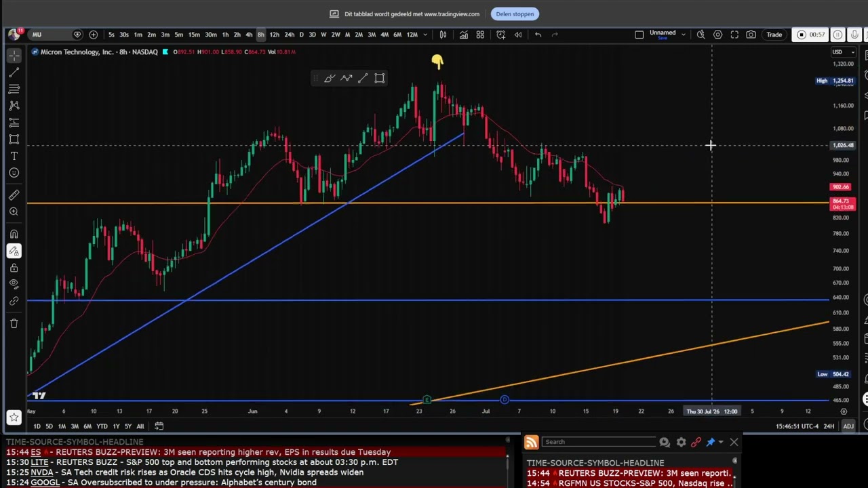Enter fullscreen chart mode
868x488 pixels.
[x=734, y=35]
